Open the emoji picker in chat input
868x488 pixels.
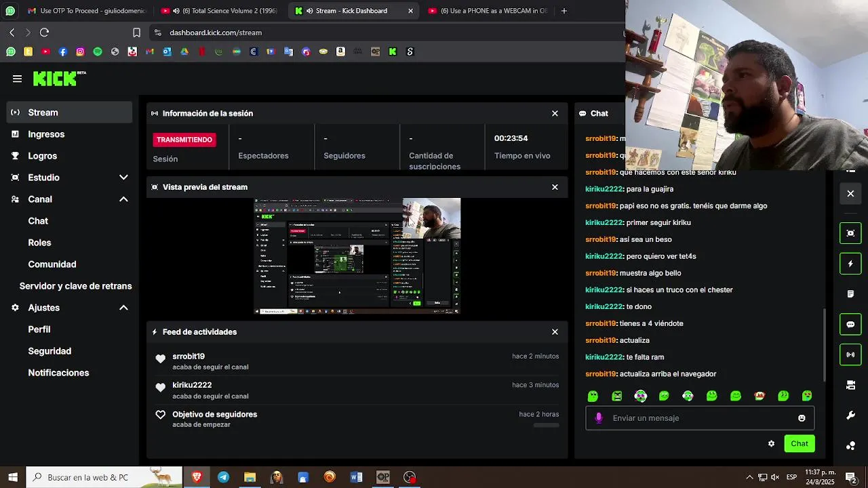(802, 418)
